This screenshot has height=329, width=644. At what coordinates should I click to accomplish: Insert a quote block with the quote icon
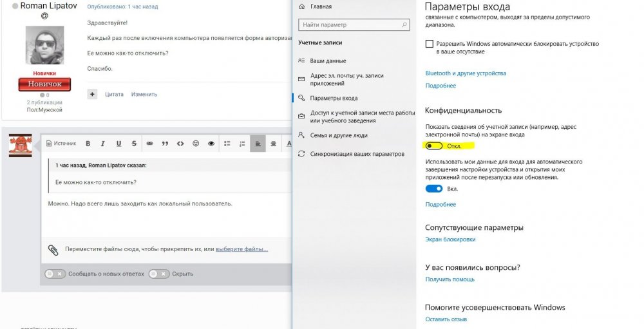165,144
